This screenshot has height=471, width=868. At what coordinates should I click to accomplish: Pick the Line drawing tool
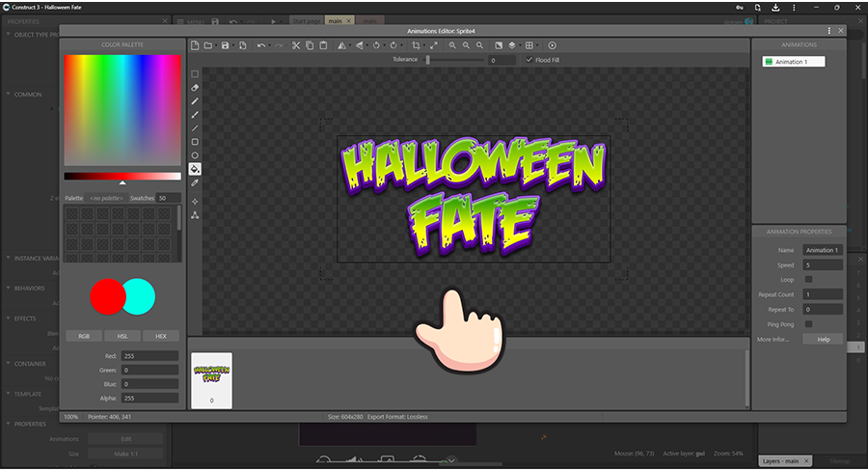pyautogui.click(x=195, y=128)
